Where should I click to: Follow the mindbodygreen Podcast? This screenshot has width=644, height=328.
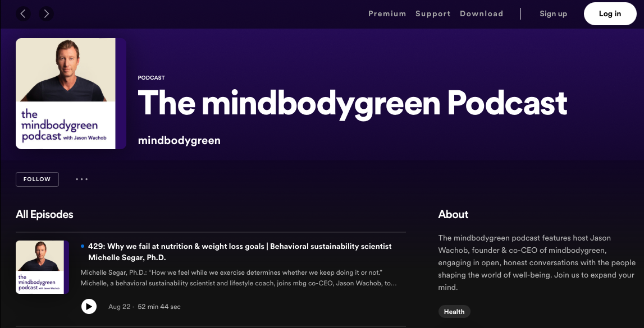[37, 179]
